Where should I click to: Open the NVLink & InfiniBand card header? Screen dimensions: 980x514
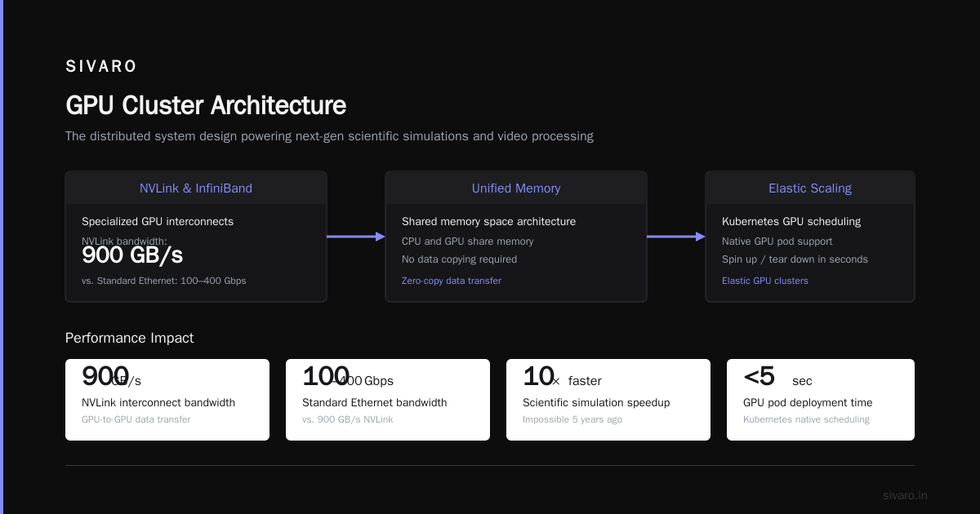click(196, 188)
